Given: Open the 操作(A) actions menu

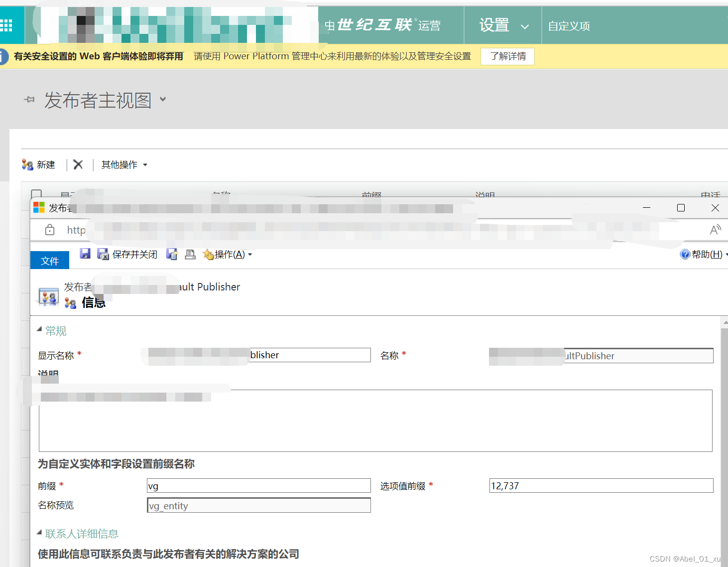Looking at the screenshot, I should click(228, 254).
